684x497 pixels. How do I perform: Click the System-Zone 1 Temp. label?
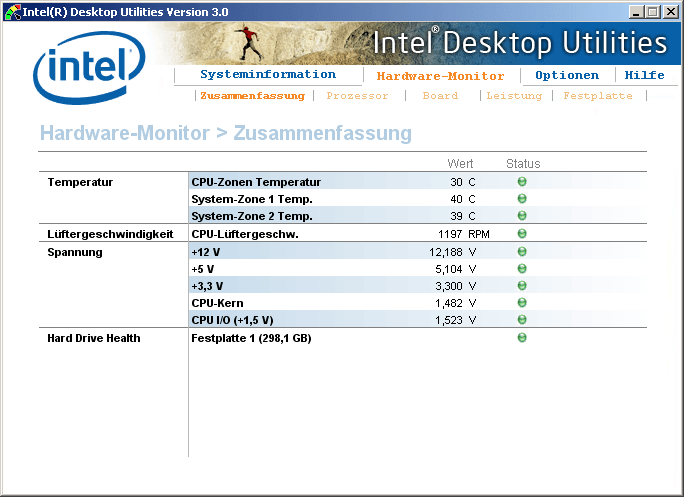[x=252, y=199]
